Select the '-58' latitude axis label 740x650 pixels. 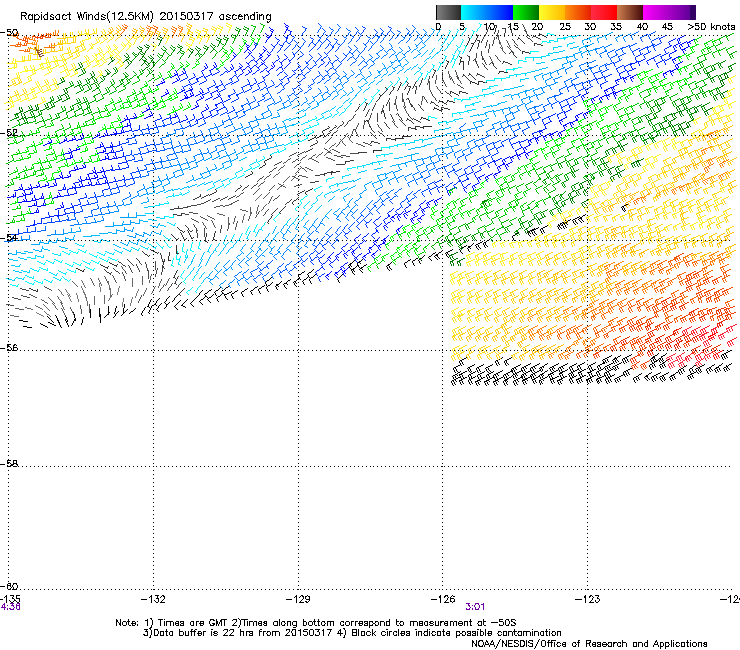click(x=9, y=464)
